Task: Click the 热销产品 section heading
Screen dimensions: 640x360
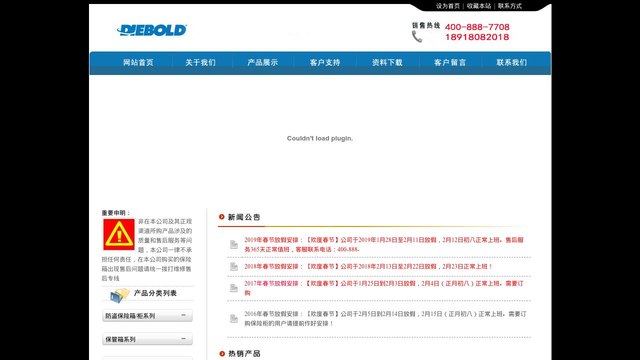Action: 244,353
